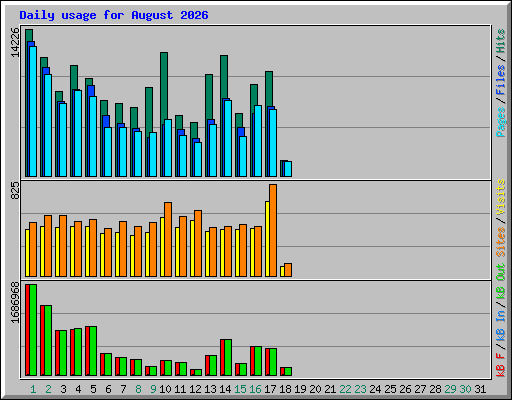Click the cyan 'Pages' legend label
The height and width of the screenshot is (400, 512).
tap(501, 122)
